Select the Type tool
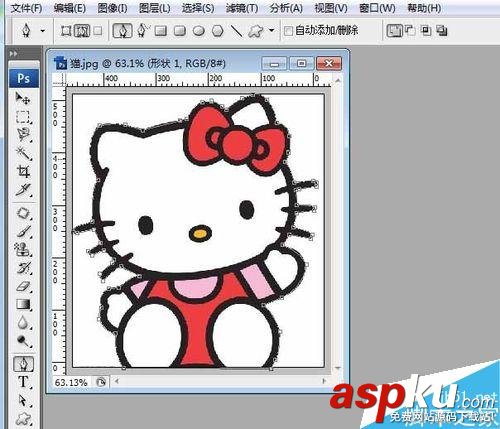The height and width of the screenshot is (429, 500). tap(23, 382)
